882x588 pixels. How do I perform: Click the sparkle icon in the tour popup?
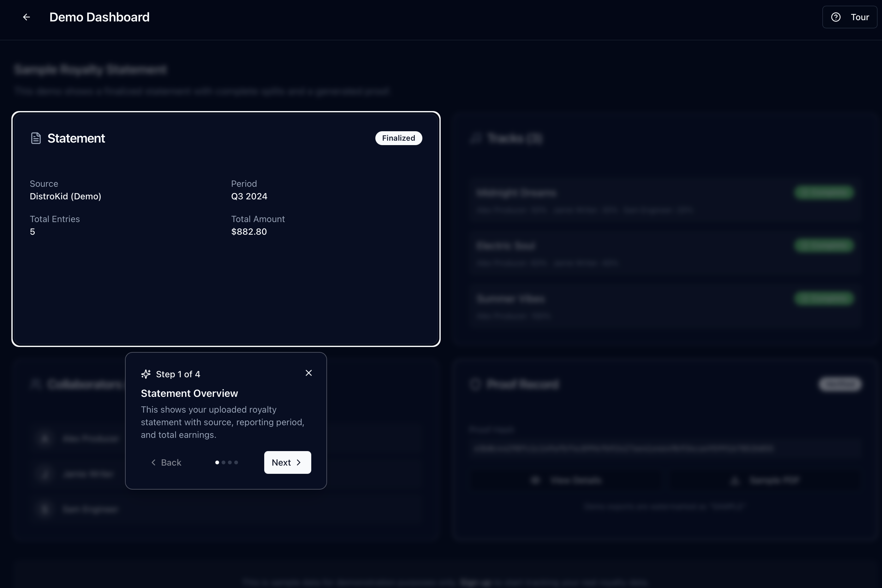tap(146, 373)
